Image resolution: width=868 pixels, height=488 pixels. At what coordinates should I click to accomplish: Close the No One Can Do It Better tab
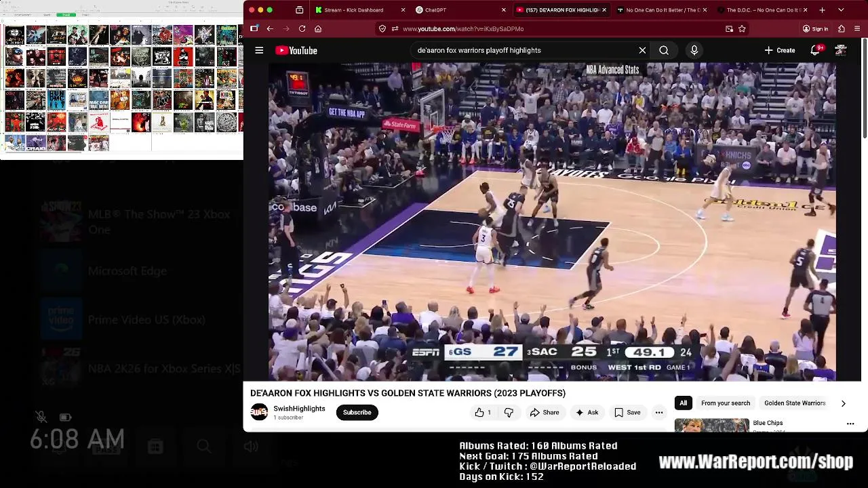click(705, 10)
